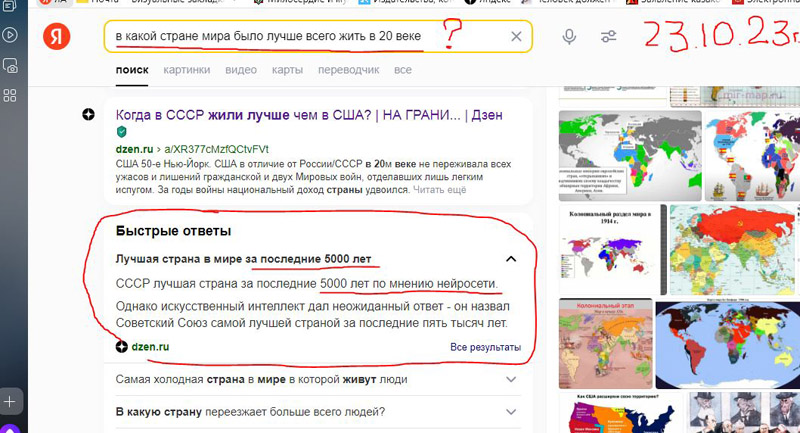Switch to the 'картинки' tab
Viewport: 800px width, 433px height.
click(x=186, y=70)
